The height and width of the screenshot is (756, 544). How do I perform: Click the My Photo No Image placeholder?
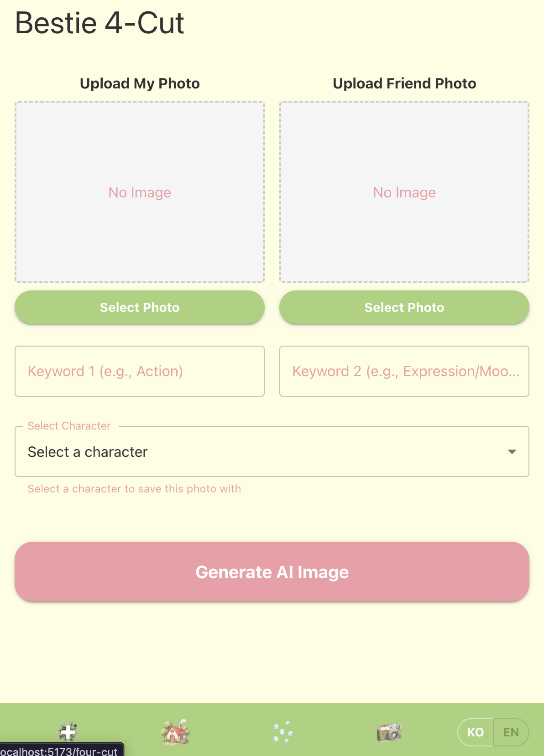pos(140,192)
